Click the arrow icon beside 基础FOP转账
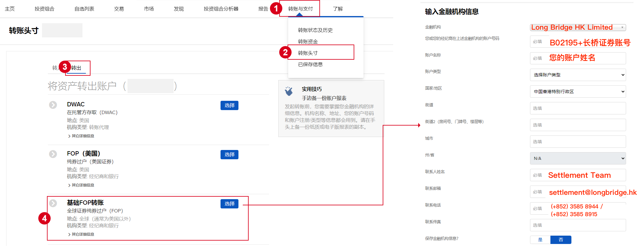The height and width of the screenshot is (248, 644). [x=53, y=203]
